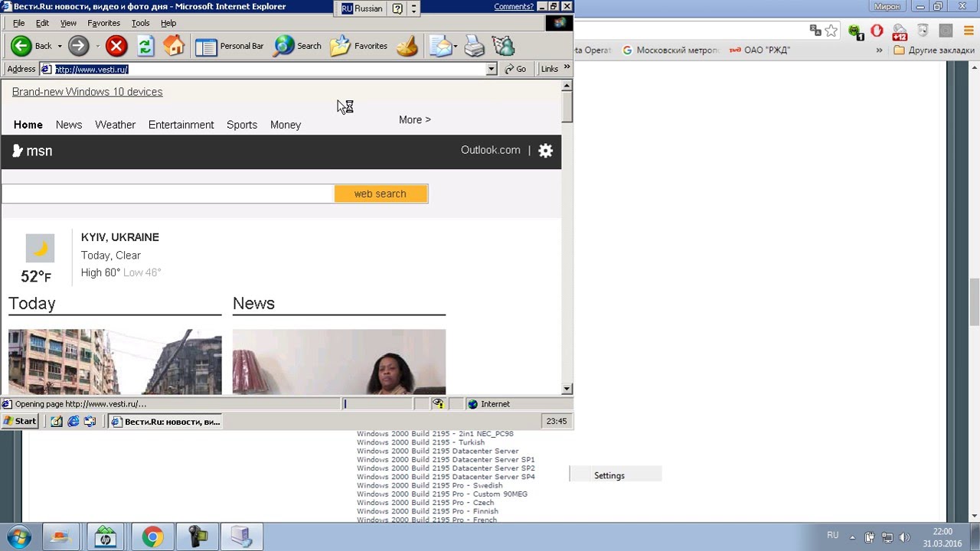
Task: Open the Home page icon
Action: (x=174, y=46)
